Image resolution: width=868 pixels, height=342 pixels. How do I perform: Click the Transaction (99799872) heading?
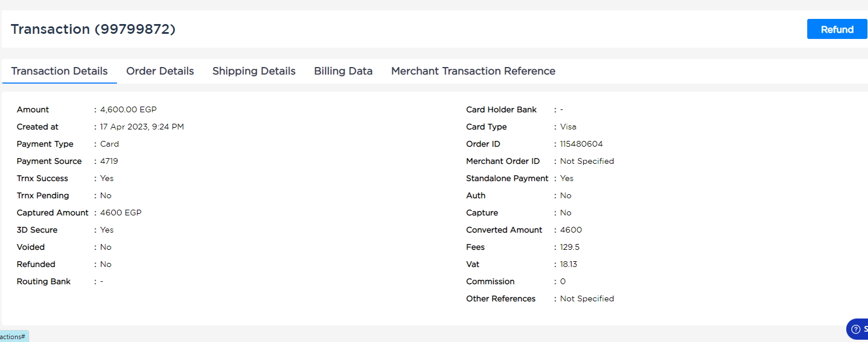[x=93, y=29]
